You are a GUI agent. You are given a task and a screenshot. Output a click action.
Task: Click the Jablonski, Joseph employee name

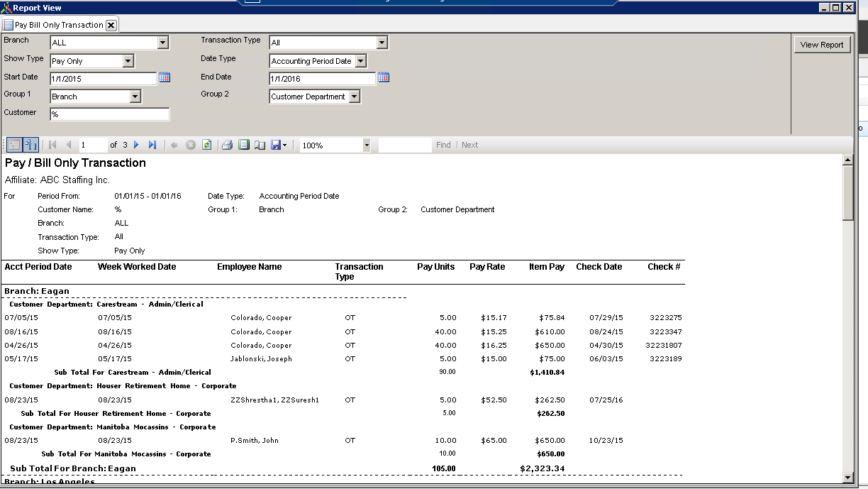coord(261,359)
